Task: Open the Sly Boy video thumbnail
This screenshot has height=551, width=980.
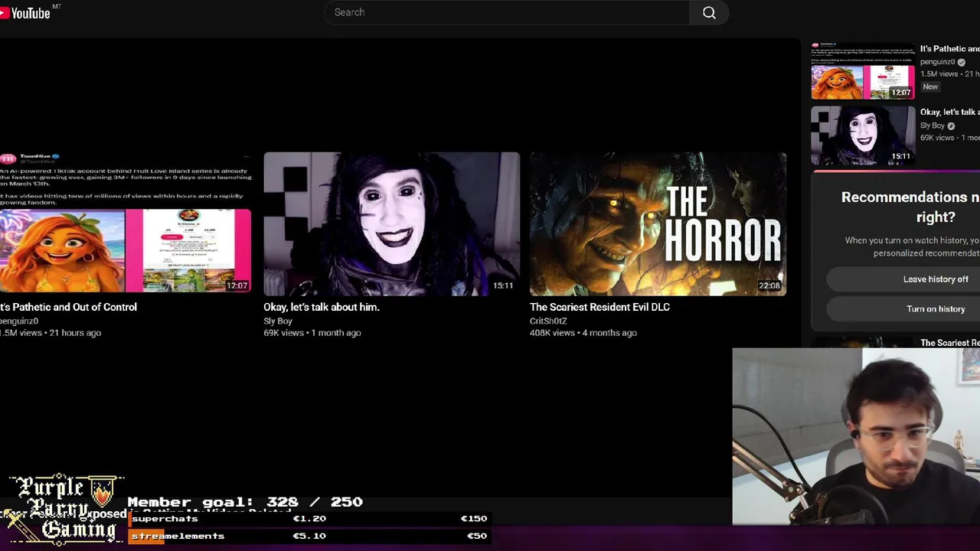Action: [x=391, y=223]
